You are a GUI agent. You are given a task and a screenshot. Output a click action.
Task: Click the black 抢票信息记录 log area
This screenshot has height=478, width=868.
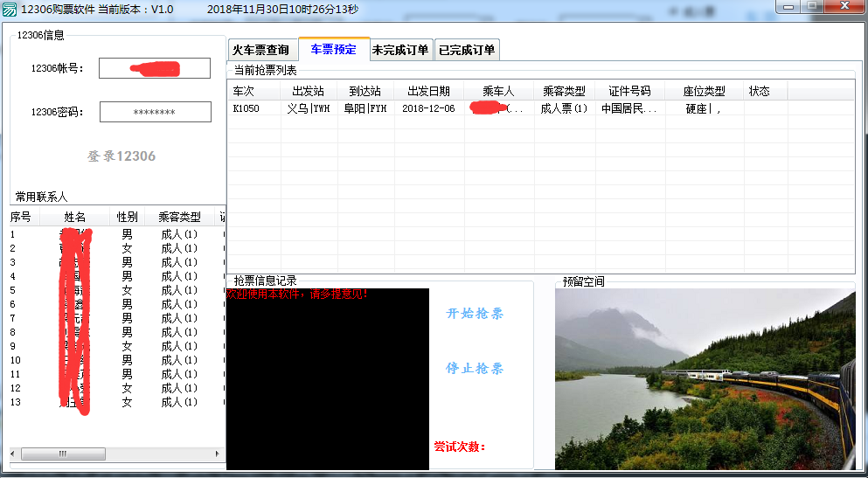(x=328, y=379)
